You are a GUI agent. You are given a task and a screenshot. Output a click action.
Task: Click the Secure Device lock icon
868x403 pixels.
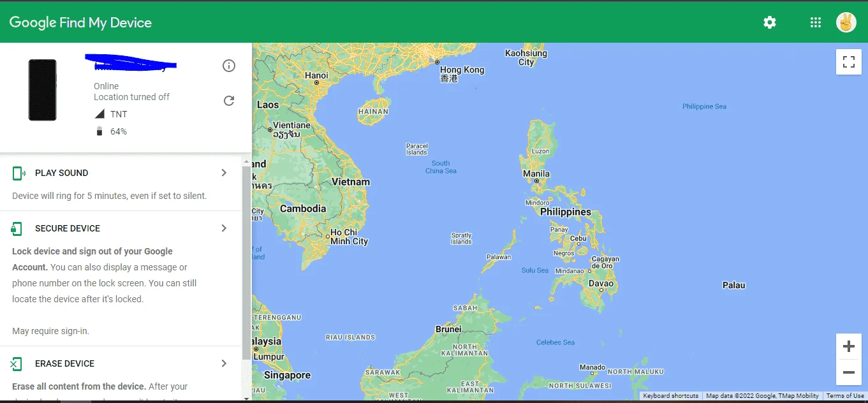tap(17, 228)
